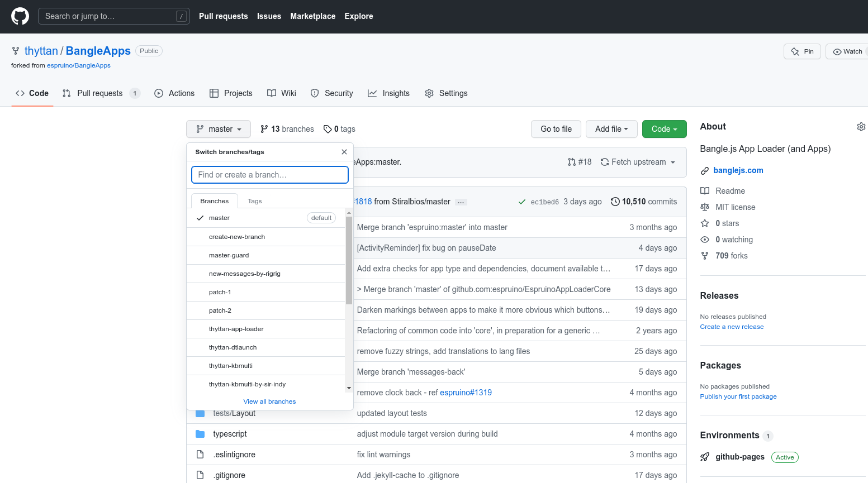The height and width of the screenshot is (483, 868).
Task: Select the thyttan-kbmulti-by-sir-indy branch
Action: [x=266, y=384]
